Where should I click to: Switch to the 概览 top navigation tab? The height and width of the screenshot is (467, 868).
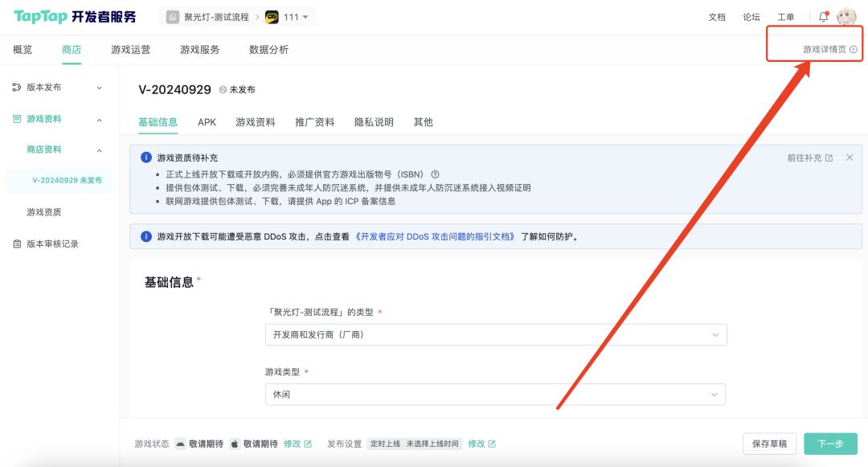click(23, 50)
